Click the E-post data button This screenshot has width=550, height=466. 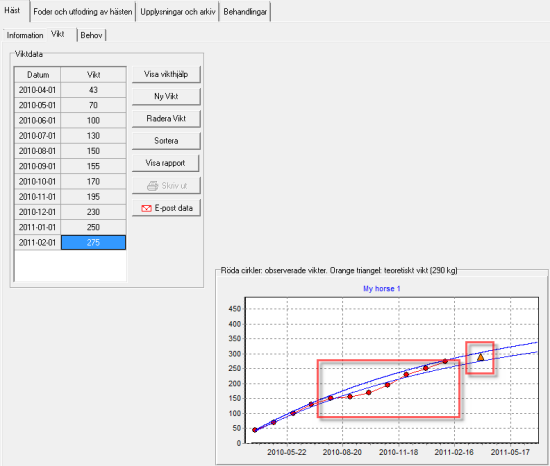(x=166, y=208)
